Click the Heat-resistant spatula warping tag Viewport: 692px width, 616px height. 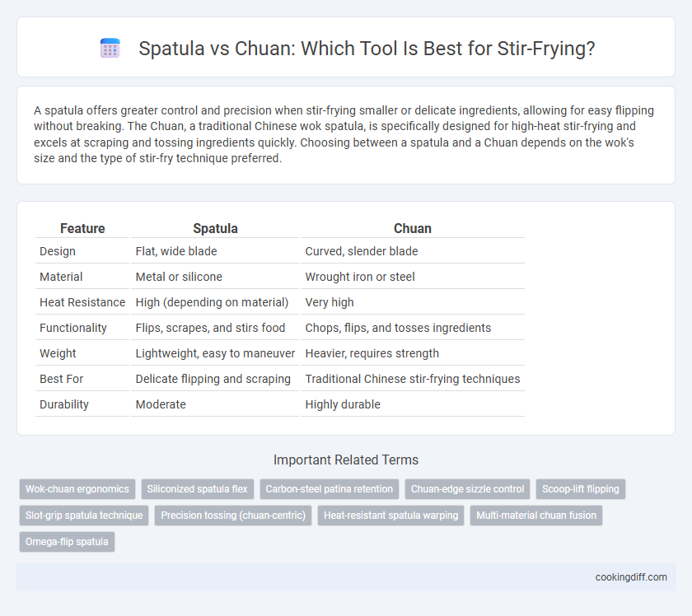coord(391,515)
